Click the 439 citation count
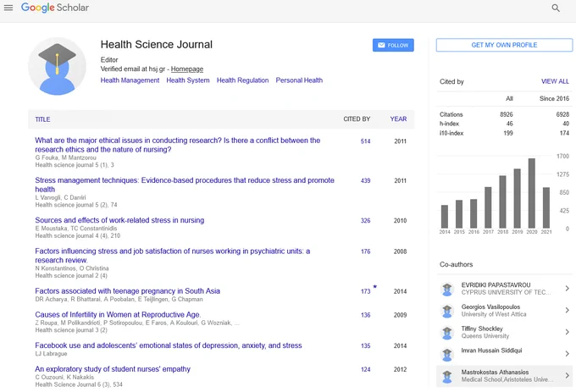 (366, 181)
